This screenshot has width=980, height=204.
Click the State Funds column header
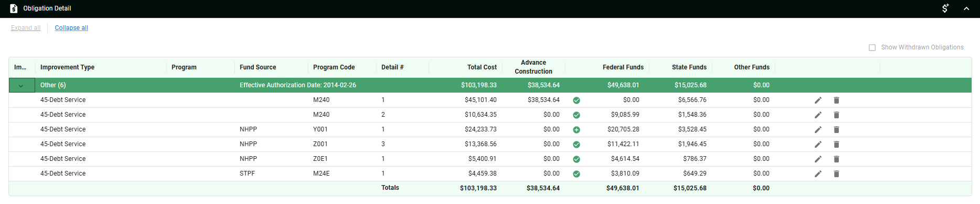(689, 67)
